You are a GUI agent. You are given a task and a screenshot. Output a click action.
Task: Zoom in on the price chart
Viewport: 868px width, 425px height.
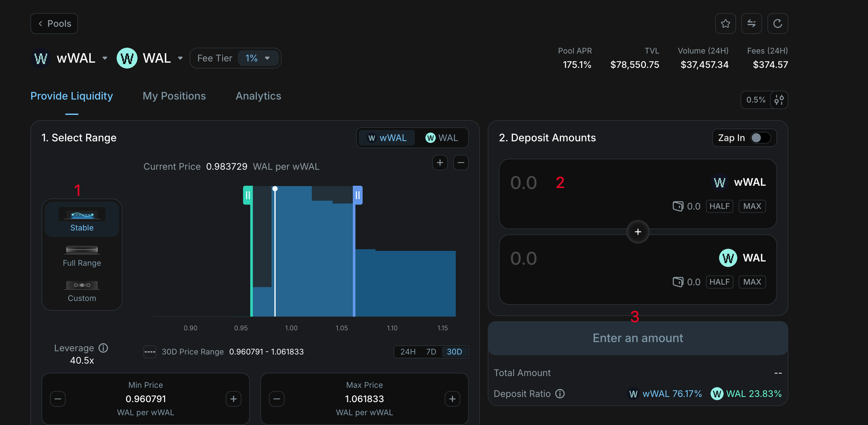coord(440,163)
